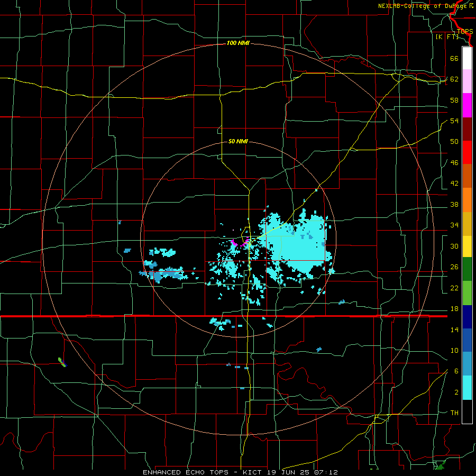Click the light pink swatch near 62
Viewport: 476px width, 476px height.
(467, 81)
